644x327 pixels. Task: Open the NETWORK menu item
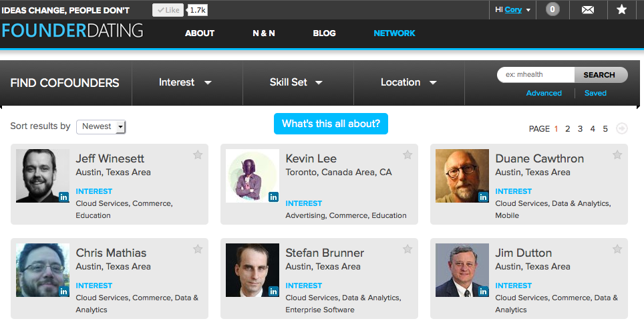(x=394, y=33)
